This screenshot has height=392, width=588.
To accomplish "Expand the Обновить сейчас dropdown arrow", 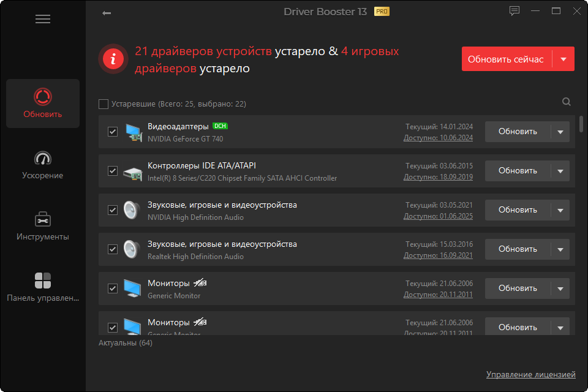I will point(563,59).
